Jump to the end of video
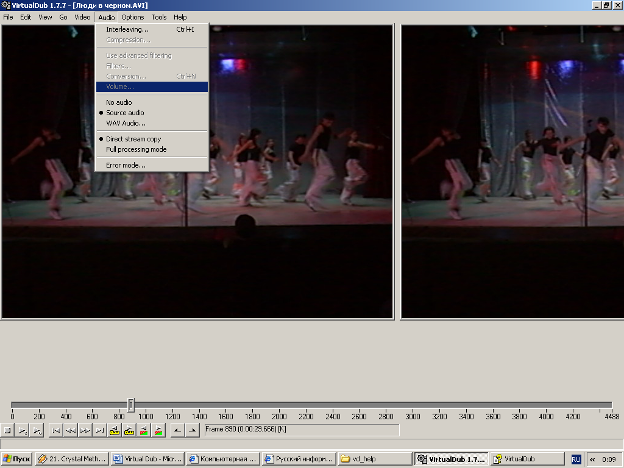This screenshot has width=624, height=468. pos(100,430)
